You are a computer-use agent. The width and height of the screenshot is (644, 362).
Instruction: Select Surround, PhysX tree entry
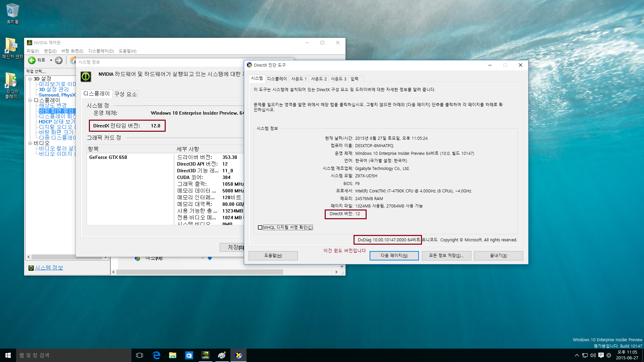pyautogui.click(x=57, y=95)
